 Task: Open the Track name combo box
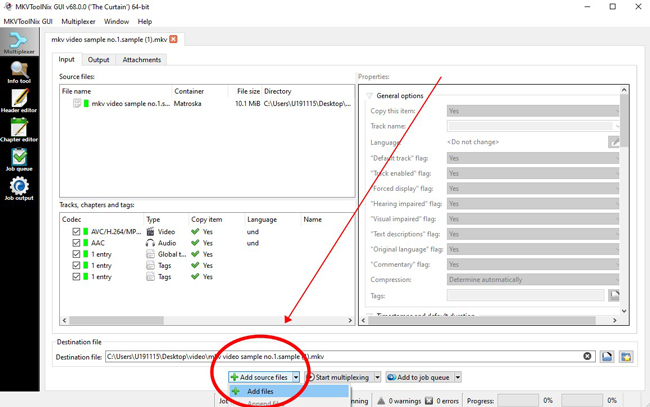click(x=533, y=126)
